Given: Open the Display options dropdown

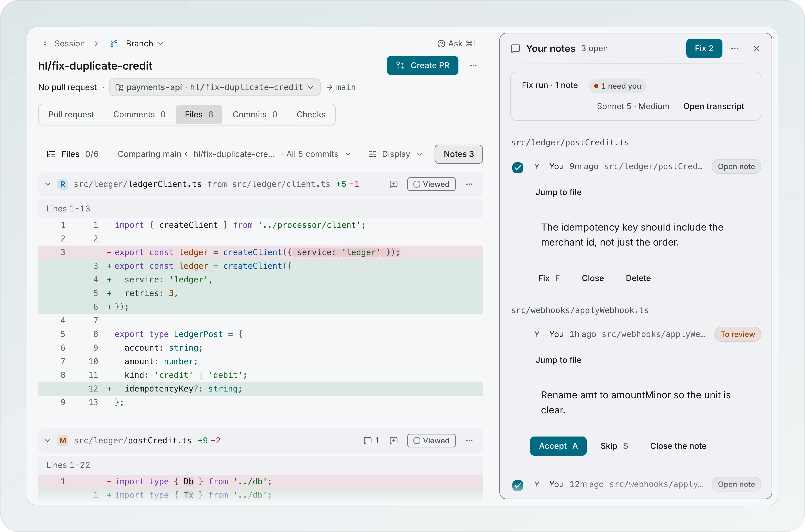Looking at the screenshot, I should tap(395, 154).
